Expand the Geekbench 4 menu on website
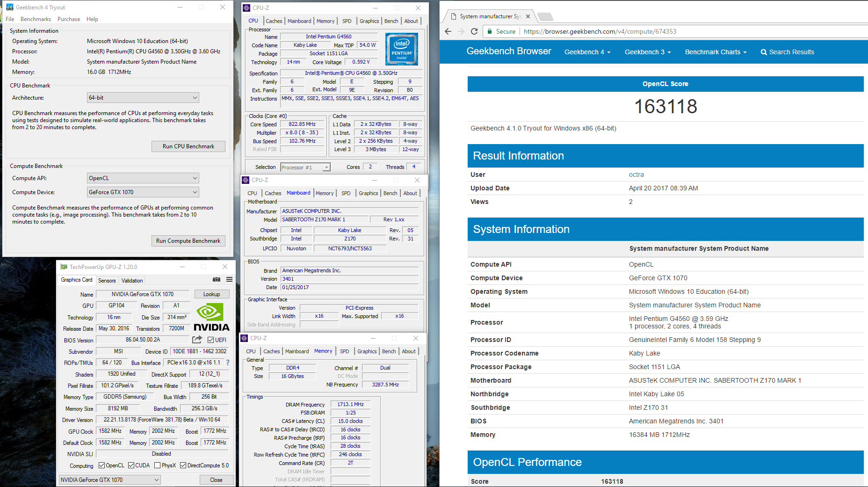868x487 pixels. click(587, 52)
